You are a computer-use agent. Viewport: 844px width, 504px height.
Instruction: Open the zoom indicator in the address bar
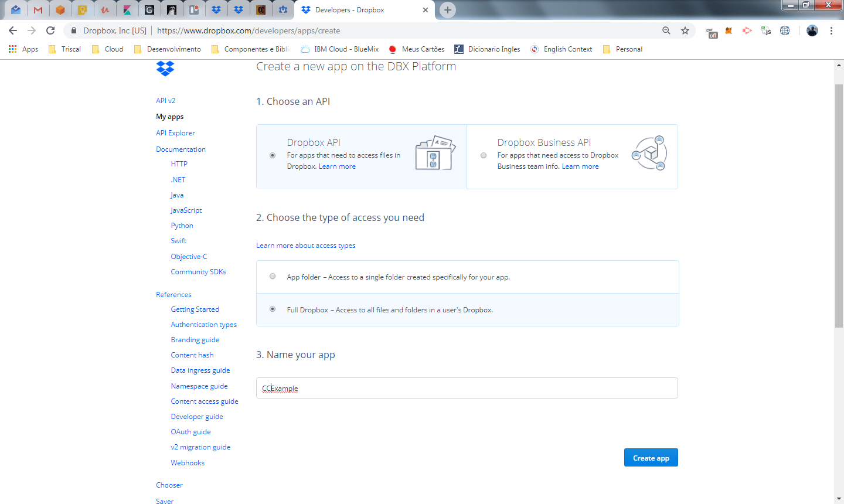click(x=666, y=30)
